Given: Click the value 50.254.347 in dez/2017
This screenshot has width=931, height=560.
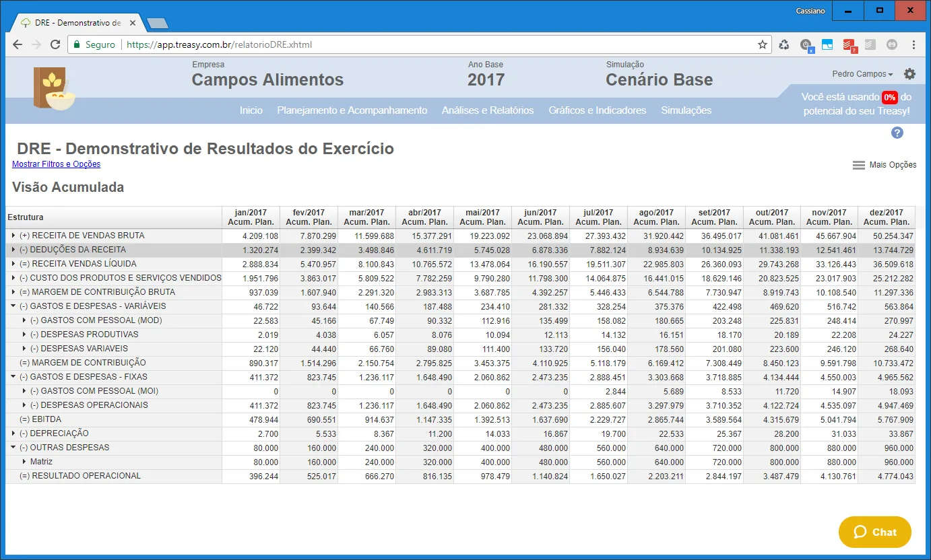Looking at the screenshot, I should 892,236.
